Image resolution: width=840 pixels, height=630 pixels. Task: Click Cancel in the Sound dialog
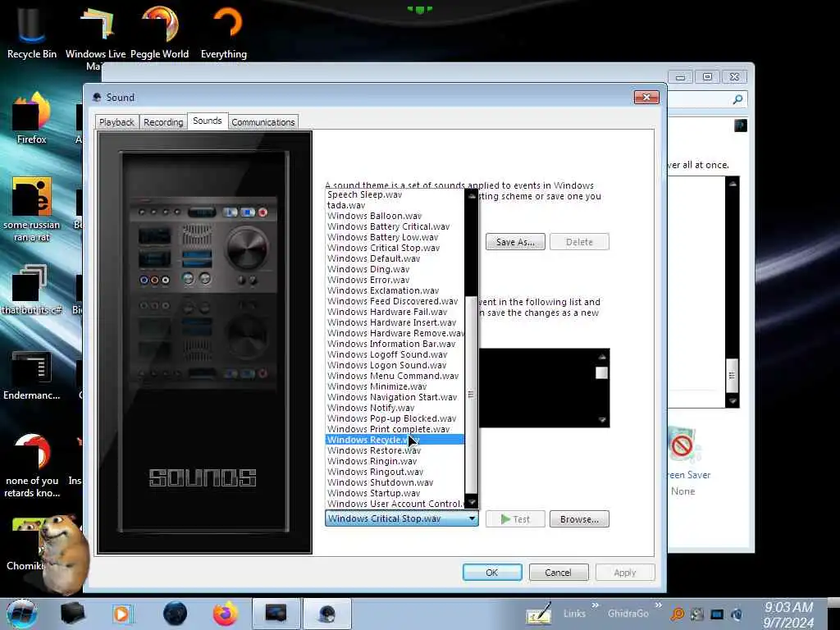coord(559,572)
